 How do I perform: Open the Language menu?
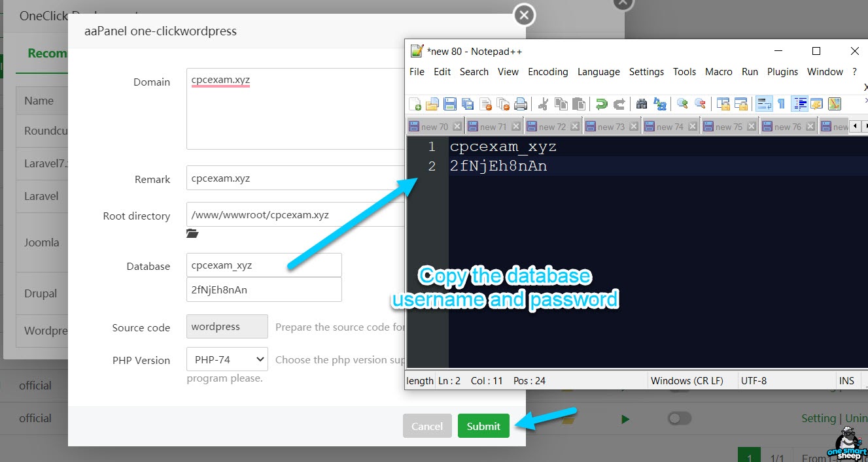(599, 72)
